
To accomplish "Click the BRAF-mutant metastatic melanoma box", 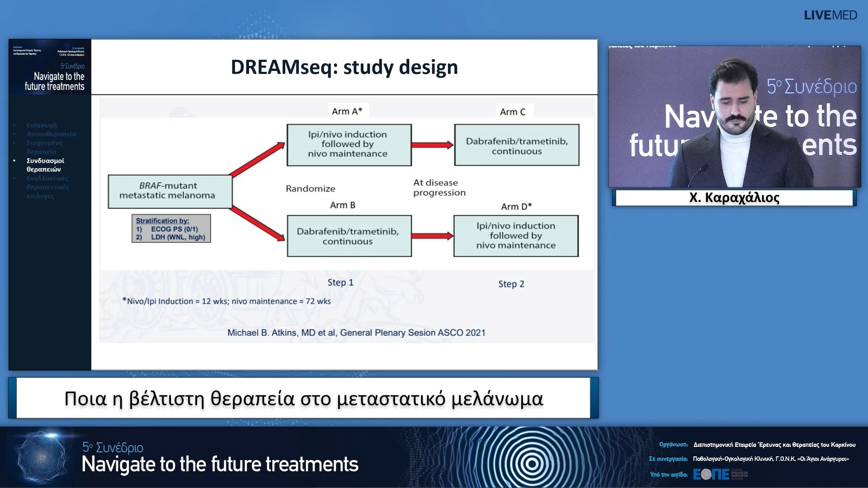I will (x=170, y=191).
